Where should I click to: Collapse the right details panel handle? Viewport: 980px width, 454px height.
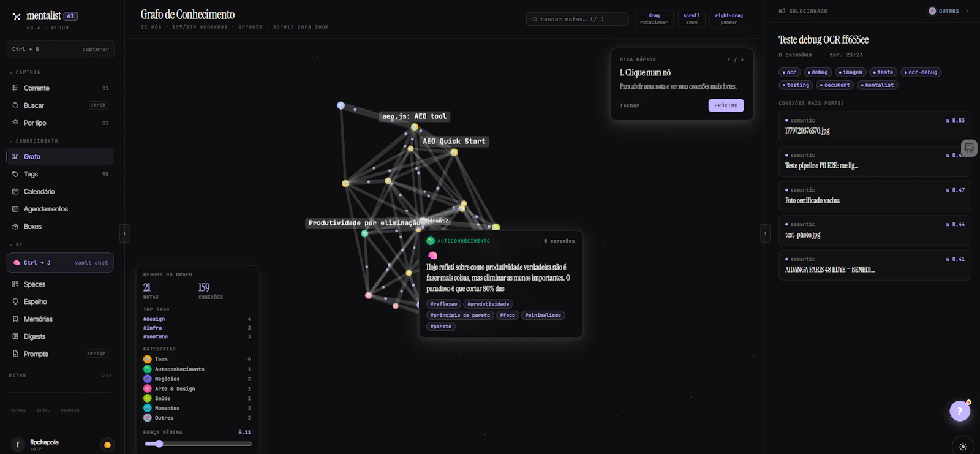pyautogui.click(x=765, y=233)
